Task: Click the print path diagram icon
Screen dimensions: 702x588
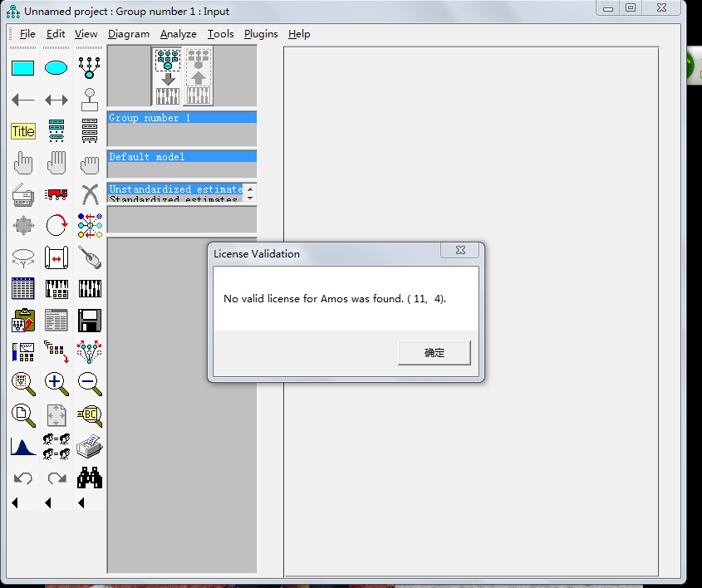Action: point(90,447)
